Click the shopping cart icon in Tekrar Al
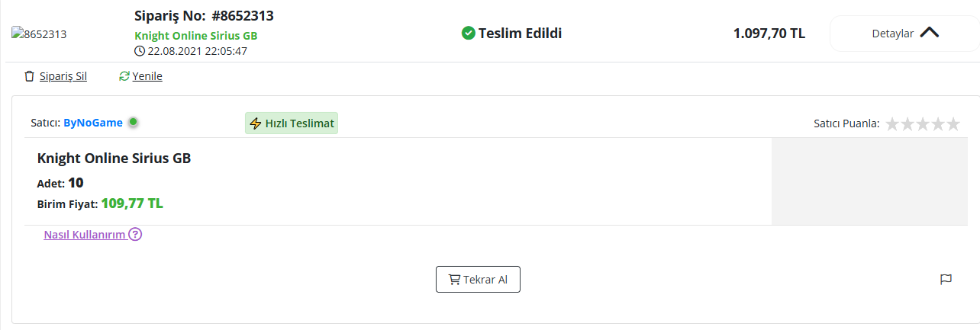The height and width of the screenshot is (330, 980). pos(454,280)
